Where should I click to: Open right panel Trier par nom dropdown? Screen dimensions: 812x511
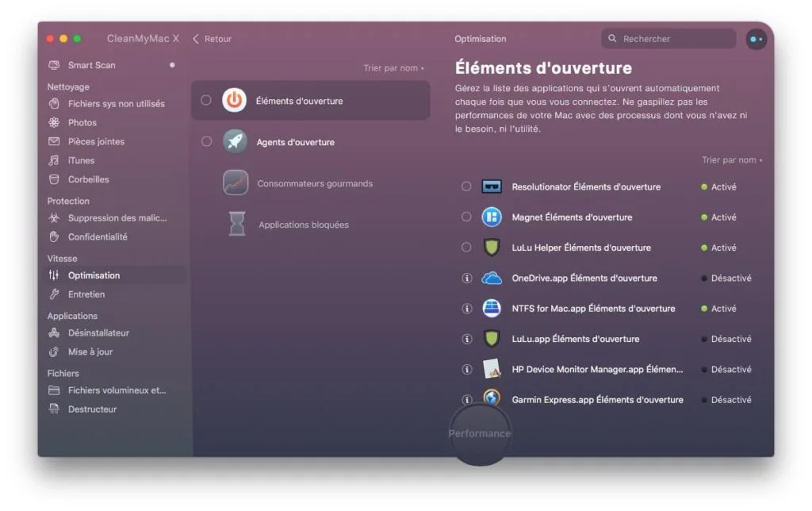[732, 160]
